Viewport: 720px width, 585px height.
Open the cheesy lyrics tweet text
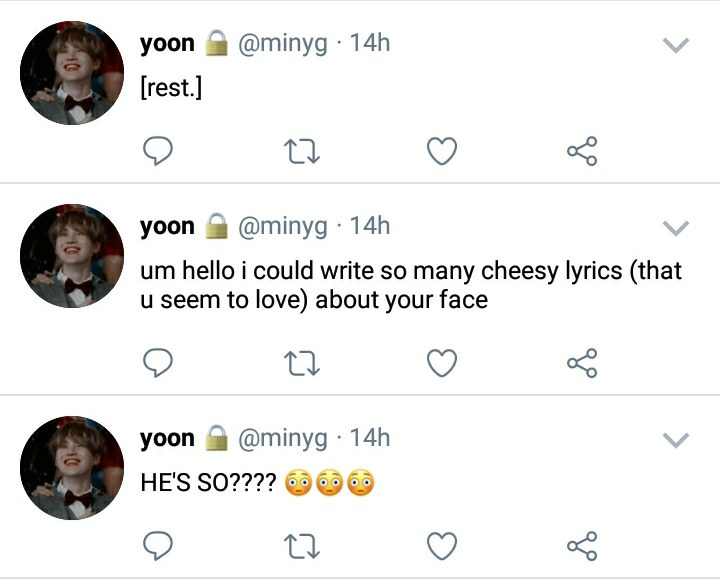click(x=411, y=285)
